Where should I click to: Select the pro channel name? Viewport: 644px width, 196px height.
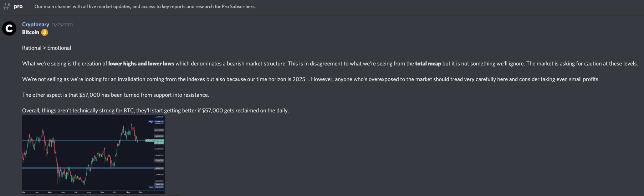coord(18,6)
